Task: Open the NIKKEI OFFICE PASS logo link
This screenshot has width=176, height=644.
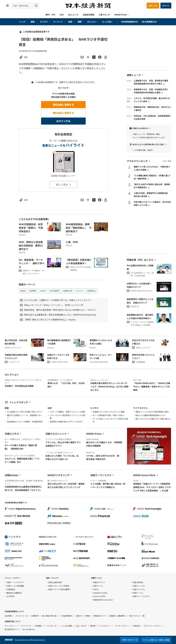Action: 81,565
